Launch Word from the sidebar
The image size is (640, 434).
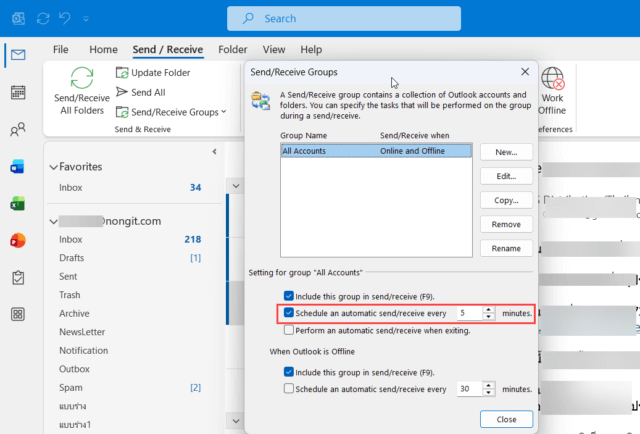(18, 167)
